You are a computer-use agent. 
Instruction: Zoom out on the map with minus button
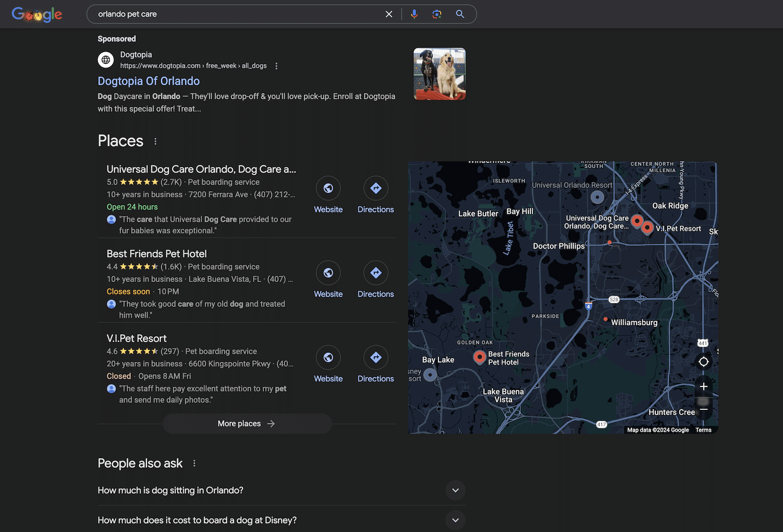click(x=704, y=409)
